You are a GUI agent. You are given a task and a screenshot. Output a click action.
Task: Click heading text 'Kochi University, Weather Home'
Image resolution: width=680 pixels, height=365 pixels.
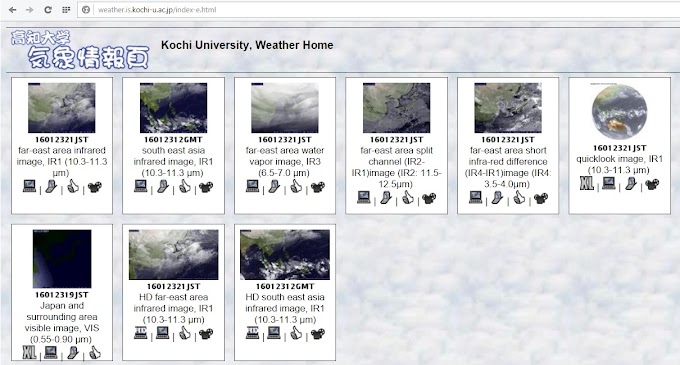(x=247, y=45)
